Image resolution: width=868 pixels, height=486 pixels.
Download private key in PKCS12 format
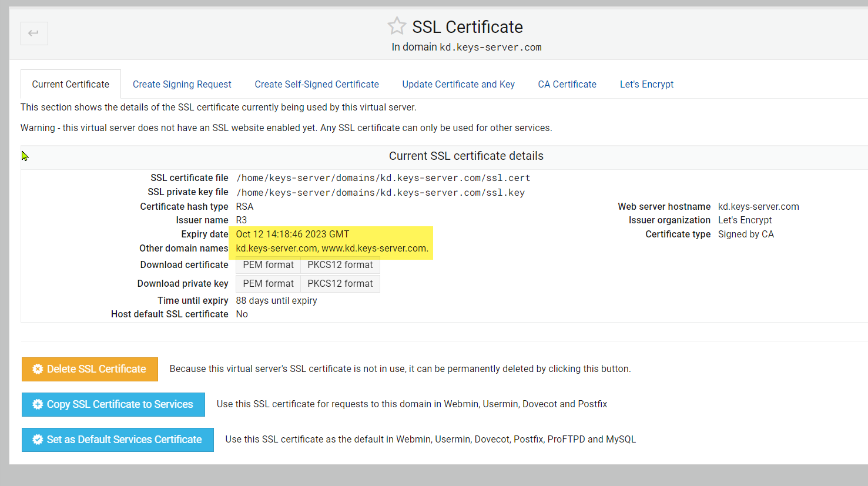tap(340, 284)
